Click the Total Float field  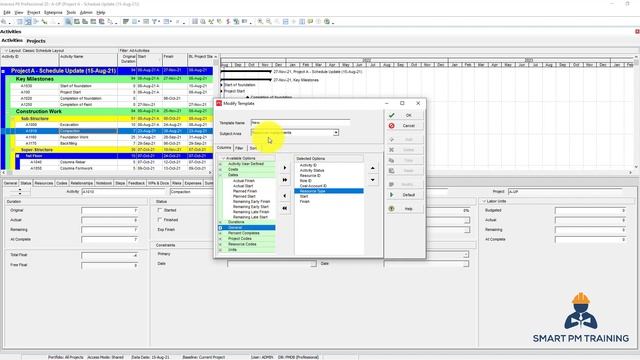(x=109, y=255)
